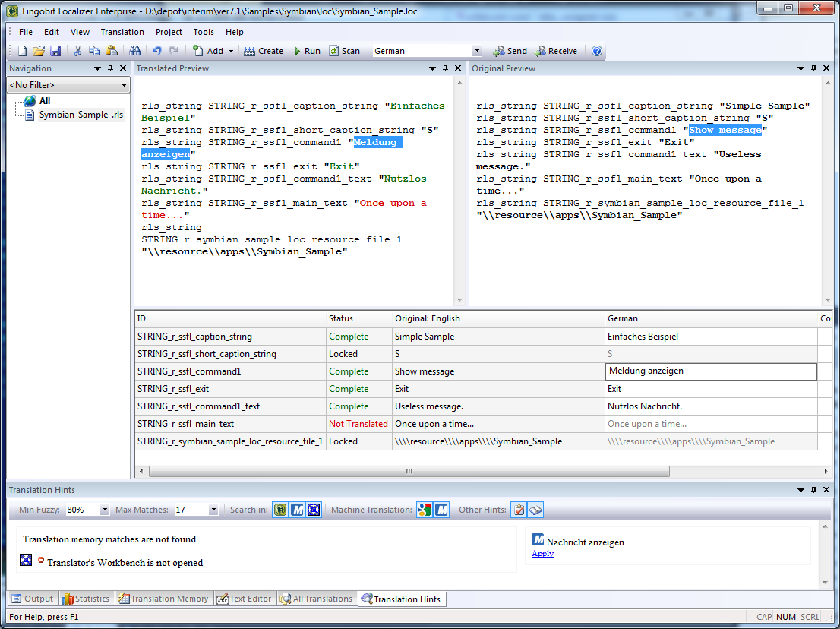Switch to the Translation Memory tab
The width and height of the screenshot is (840, 629).
coord(163,599)
